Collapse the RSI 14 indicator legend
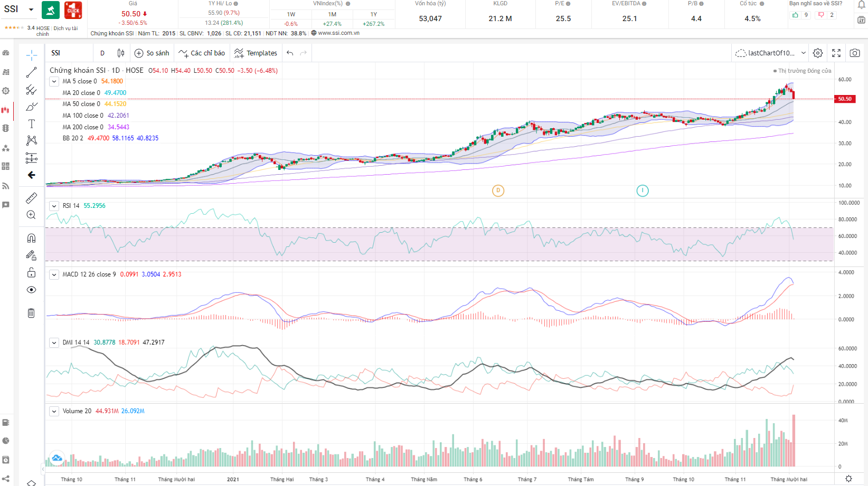This screenshot has width=868, height=486. point(54,206)
